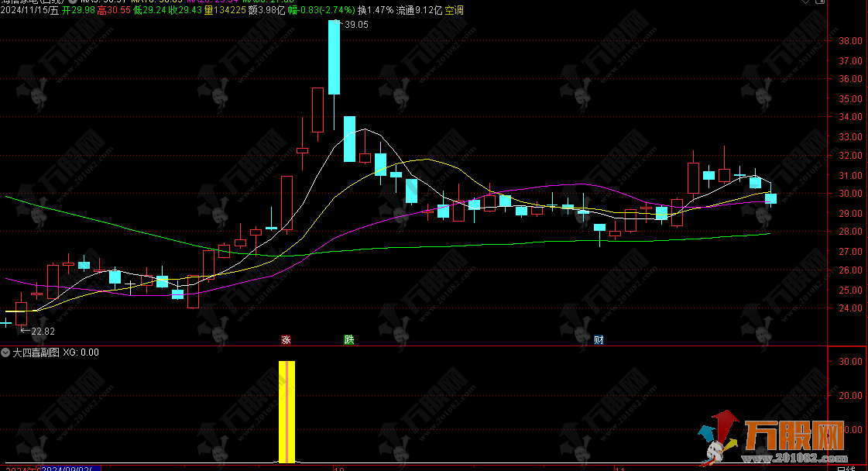
Task: Click the tall cyan candle below 39.05
Action: pyautogui.click(x=335, y=57)
